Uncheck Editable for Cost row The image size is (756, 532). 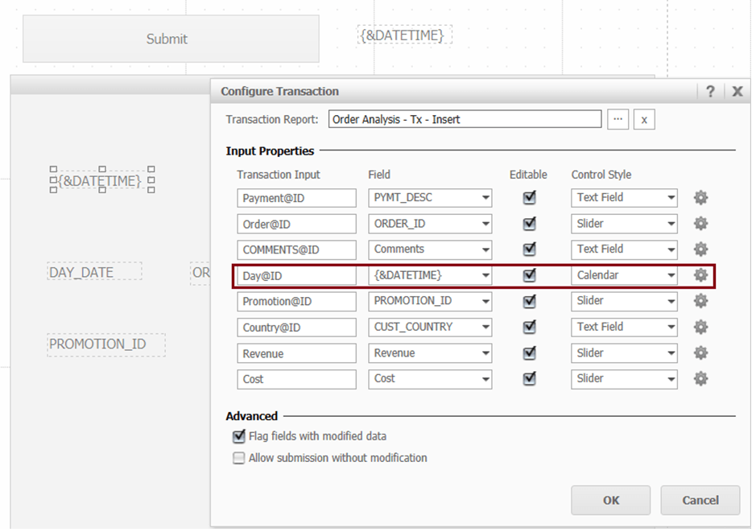point(530,379)
